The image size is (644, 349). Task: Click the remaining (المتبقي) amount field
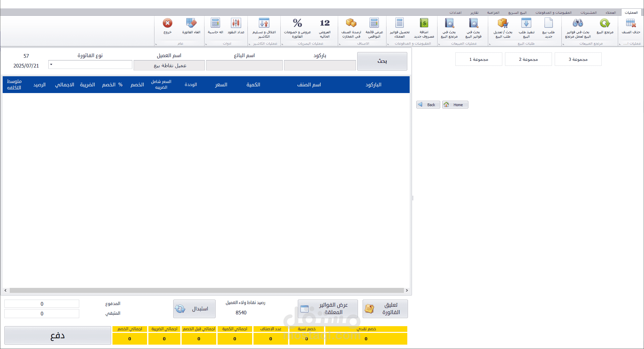(42, 313)
